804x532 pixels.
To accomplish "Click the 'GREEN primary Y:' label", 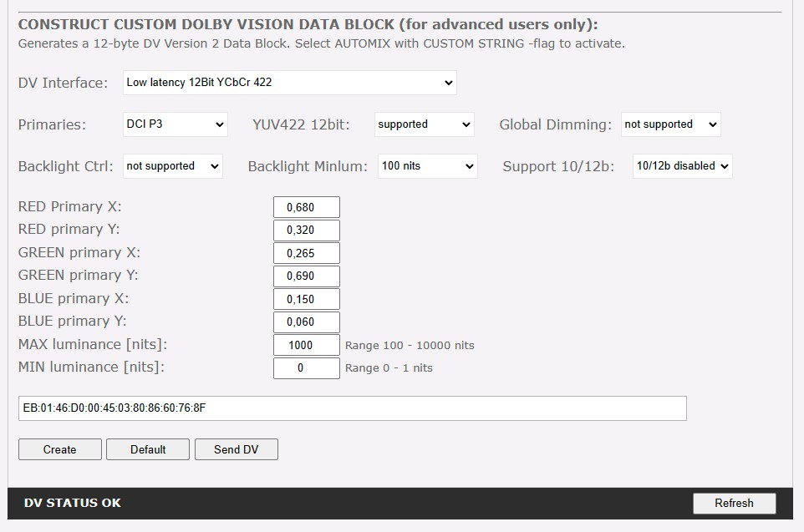I will pyautogui.click(x=78, y=276).
